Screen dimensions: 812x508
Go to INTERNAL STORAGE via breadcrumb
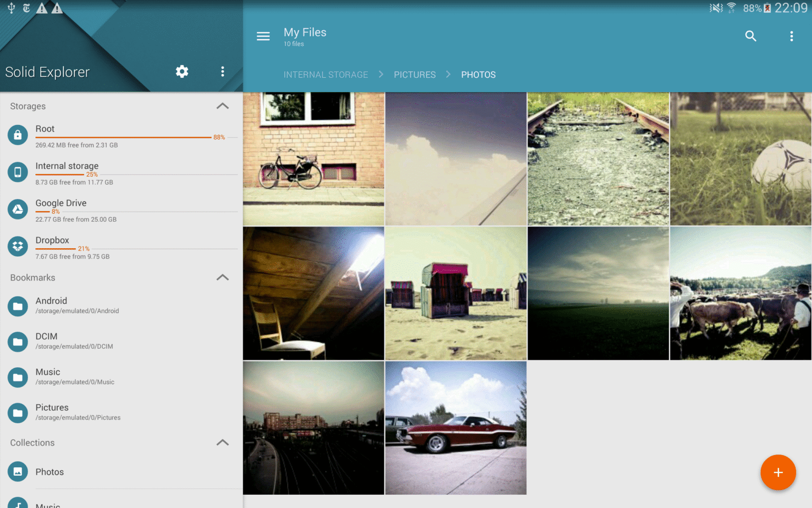326,75
